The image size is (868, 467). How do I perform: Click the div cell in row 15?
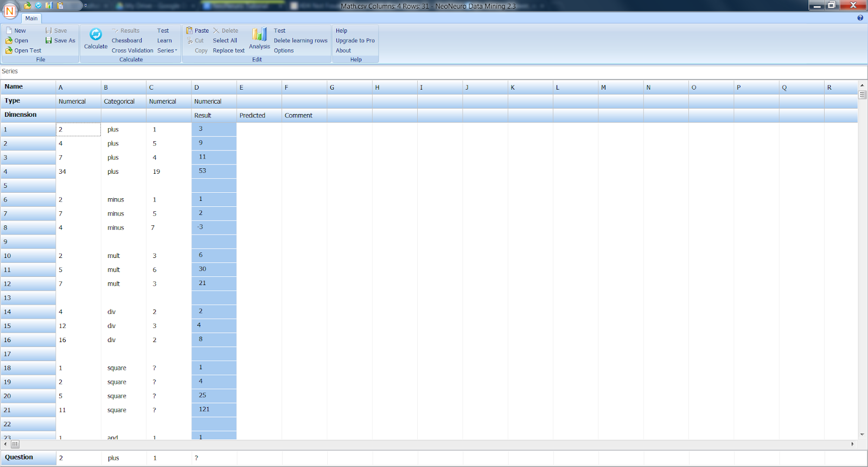[x=123, y=326]
